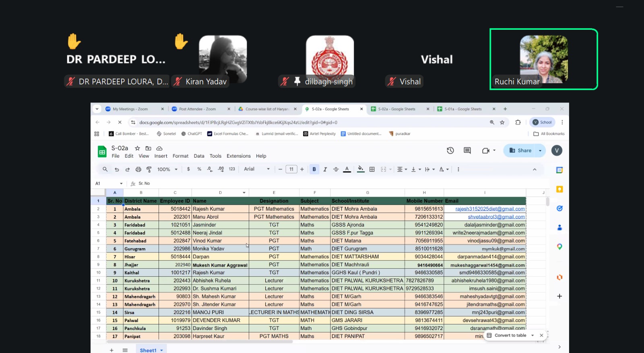This screenshot has height=353, width=644.
Task: Open the comments panel icon
Action: click(x=467, y=150)
